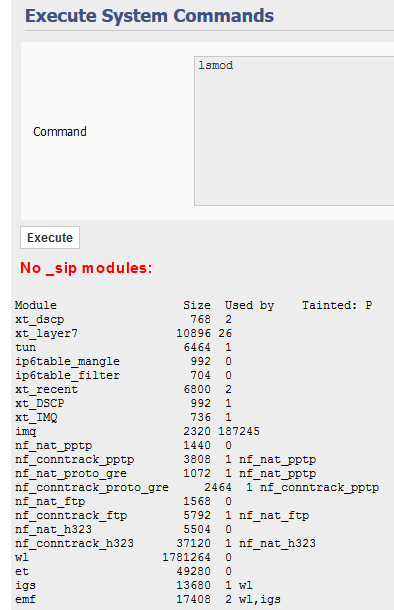Click the nf_conntrack_h323 module entry
This screenshot has width=394, height=610.
pos(74,543)
